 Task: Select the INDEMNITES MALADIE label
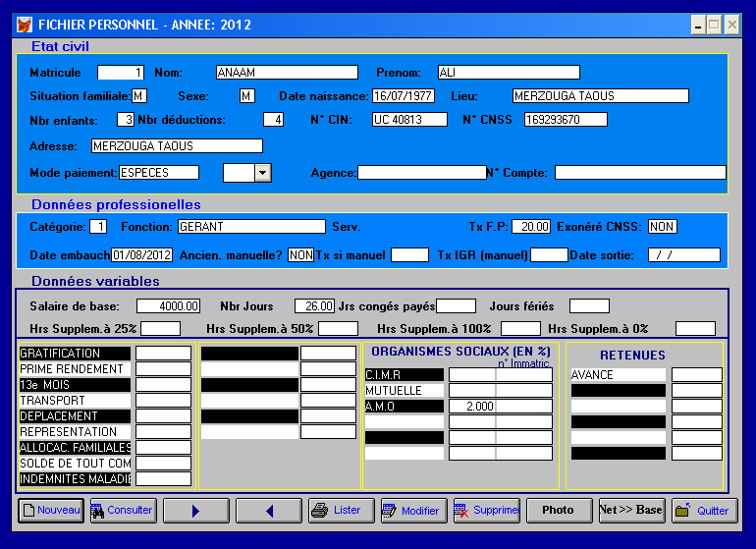pos(76,479)
